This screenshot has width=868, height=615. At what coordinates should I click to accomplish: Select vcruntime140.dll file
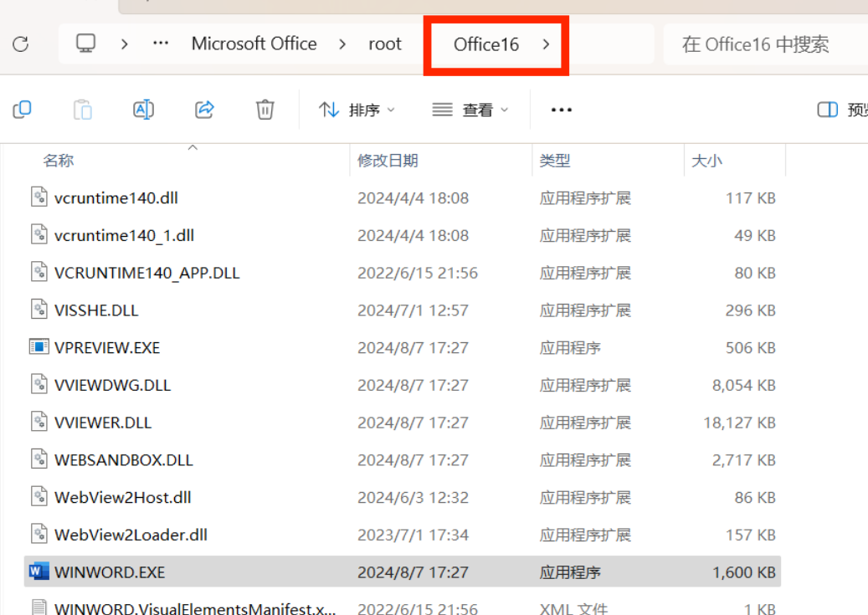click(x=116, y=198)
